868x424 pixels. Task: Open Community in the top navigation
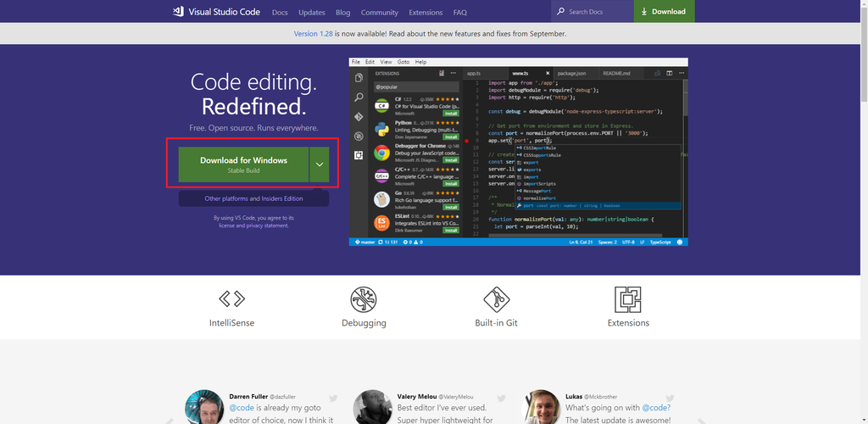[x=379, y=12]
